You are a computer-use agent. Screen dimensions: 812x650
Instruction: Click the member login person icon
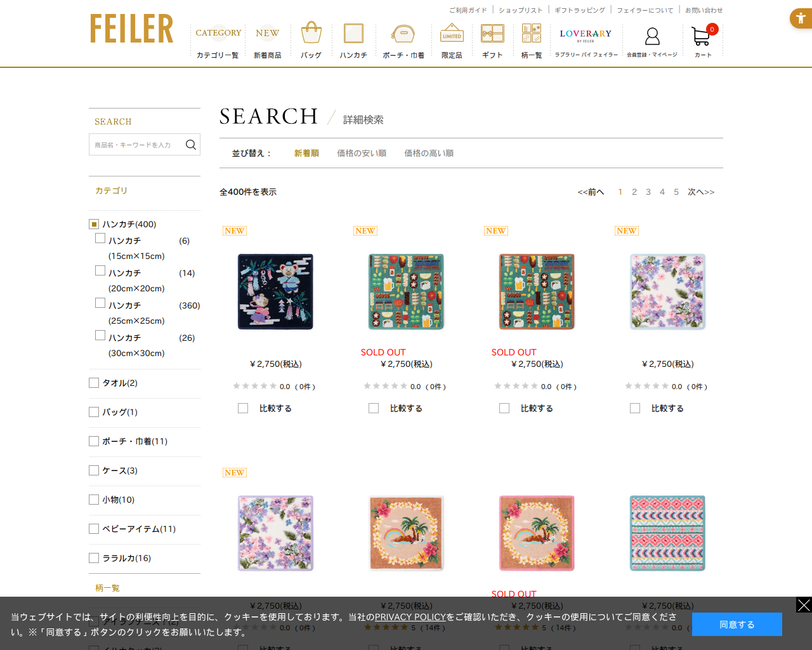tap(652, 36)
